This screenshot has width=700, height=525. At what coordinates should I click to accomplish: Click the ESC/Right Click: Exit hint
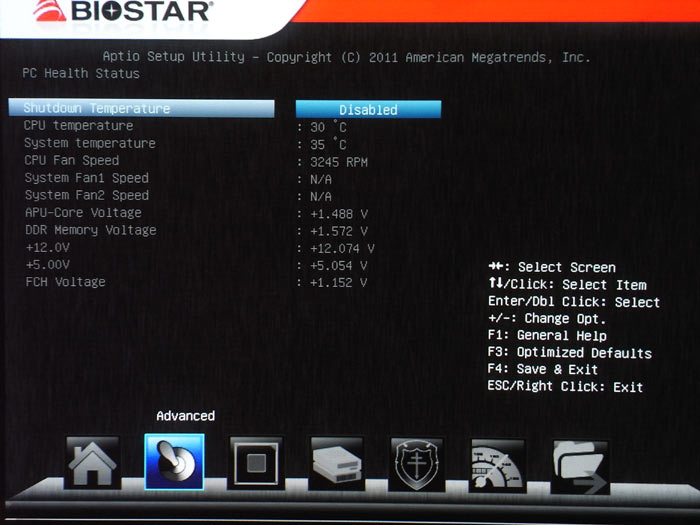[566, 386]
